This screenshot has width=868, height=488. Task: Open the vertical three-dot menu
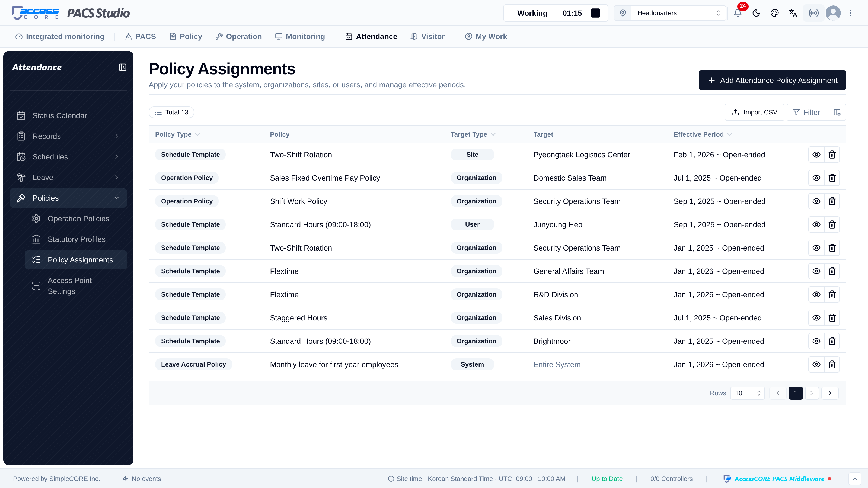pyautogui.click(x=850, y=13)
